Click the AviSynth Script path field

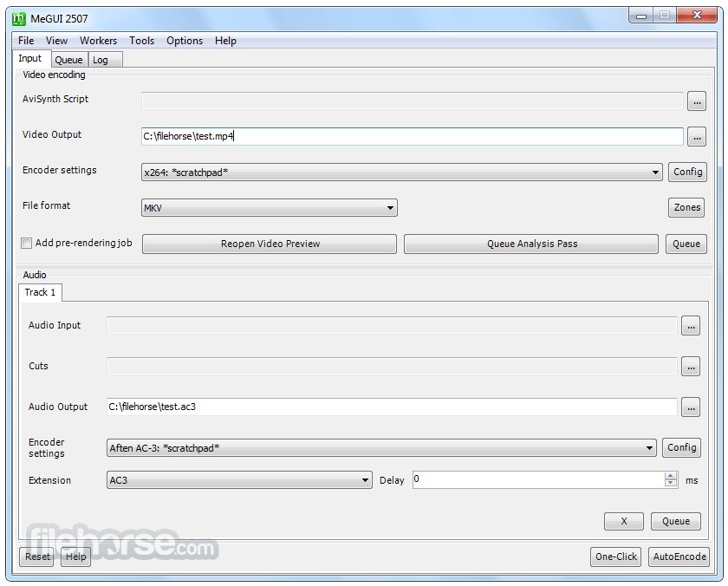[x=413, y=101]
